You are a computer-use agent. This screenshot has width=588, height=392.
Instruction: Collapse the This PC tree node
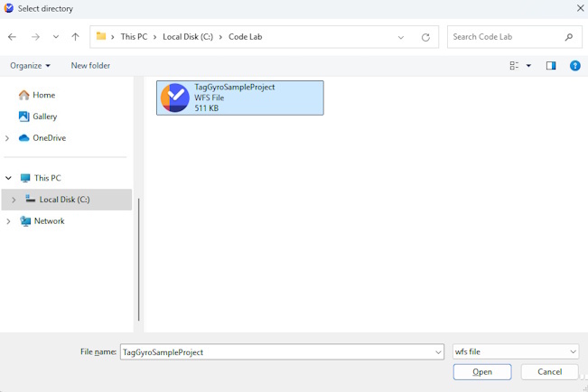[8, 178]
